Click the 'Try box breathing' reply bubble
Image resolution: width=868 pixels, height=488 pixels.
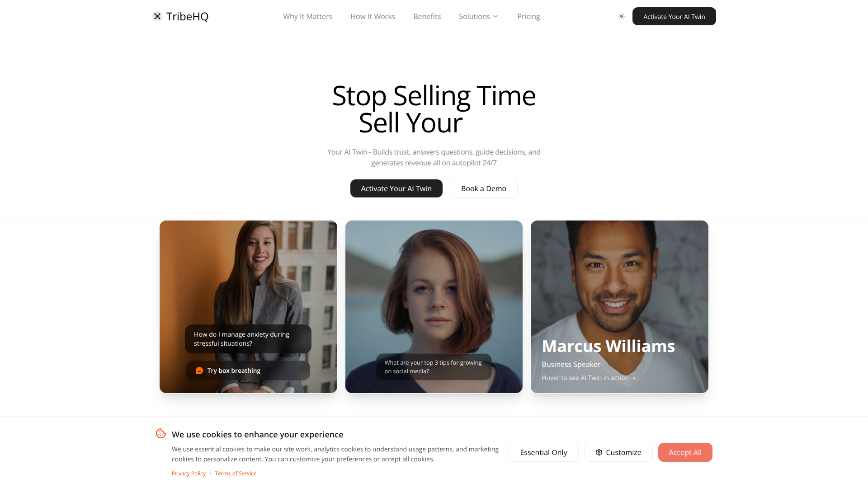click(248, 371)
